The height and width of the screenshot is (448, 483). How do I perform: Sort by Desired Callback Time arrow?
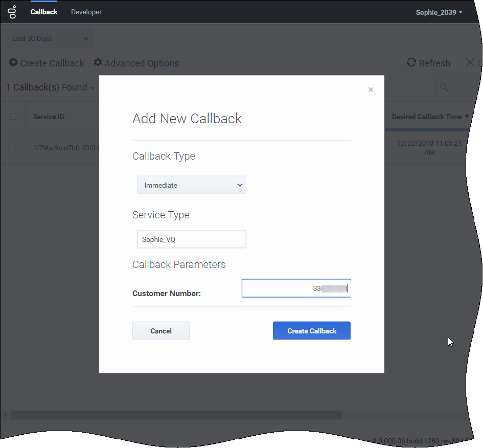[467, 117]
